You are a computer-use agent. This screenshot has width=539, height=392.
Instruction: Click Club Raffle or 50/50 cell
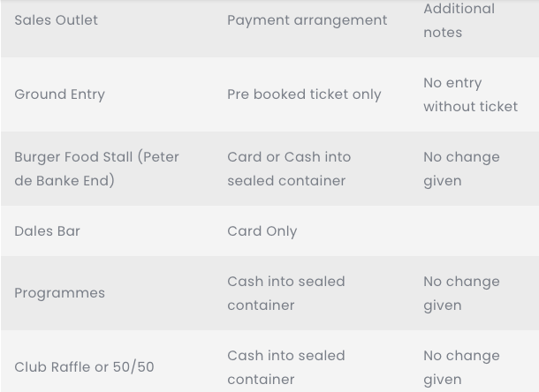pos(84,367)
